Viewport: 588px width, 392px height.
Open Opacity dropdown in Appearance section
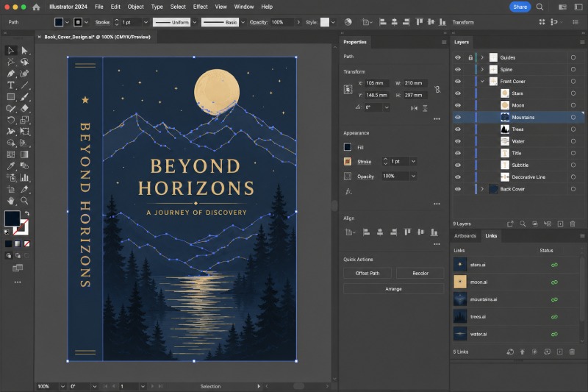413,176
